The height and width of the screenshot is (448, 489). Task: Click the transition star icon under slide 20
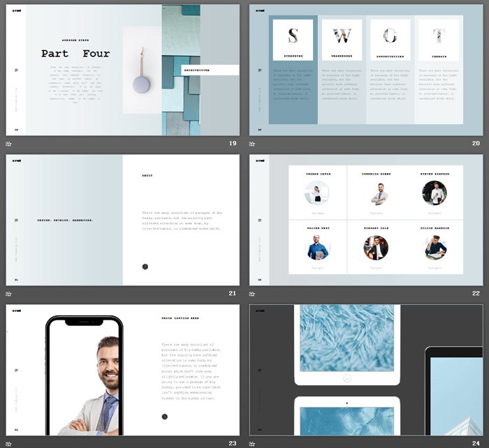click(x=253, y=144)
